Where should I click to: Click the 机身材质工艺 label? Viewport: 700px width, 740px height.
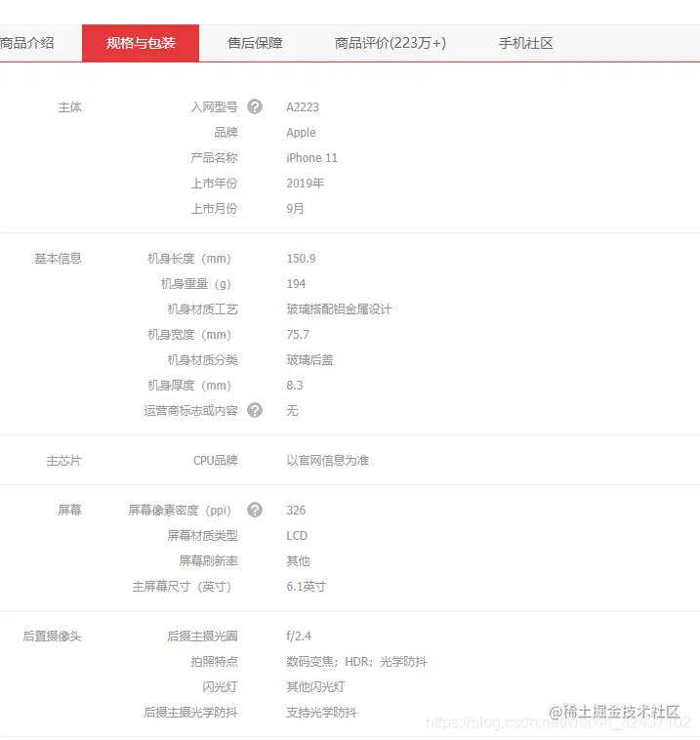click(x=202, y=309)
